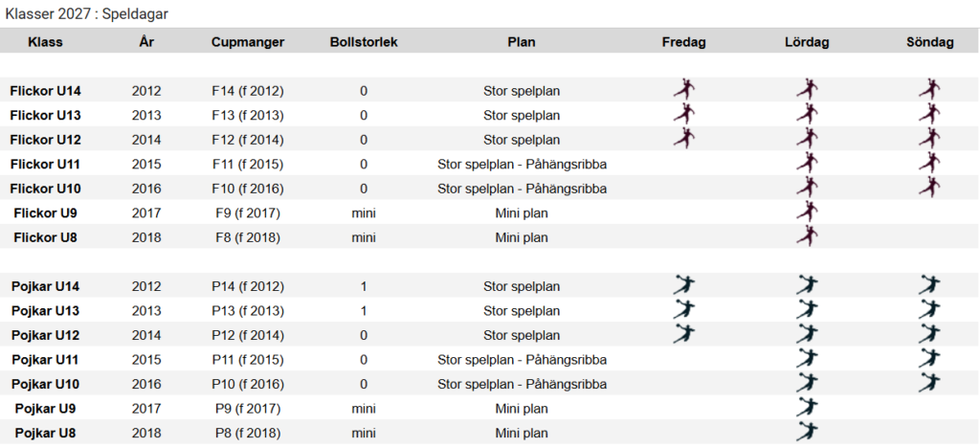Click Pojkar U14 Friday handball player icon

point(683,285)
